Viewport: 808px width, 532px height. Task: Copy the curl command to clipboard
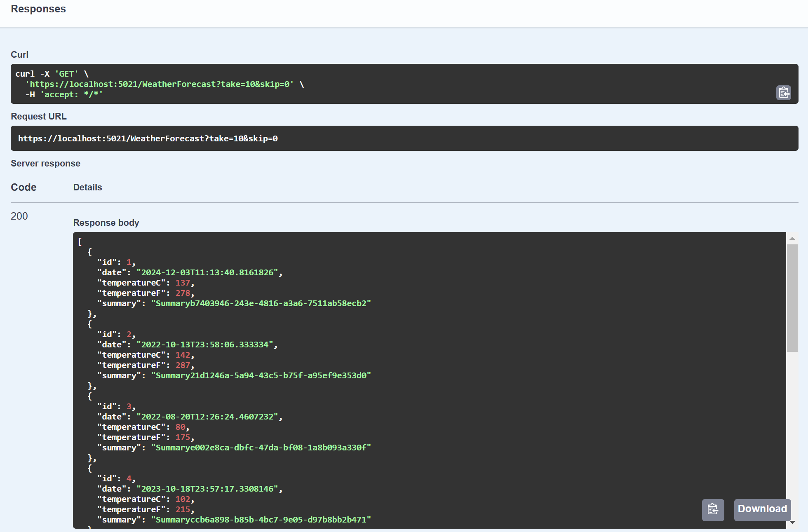783,92
